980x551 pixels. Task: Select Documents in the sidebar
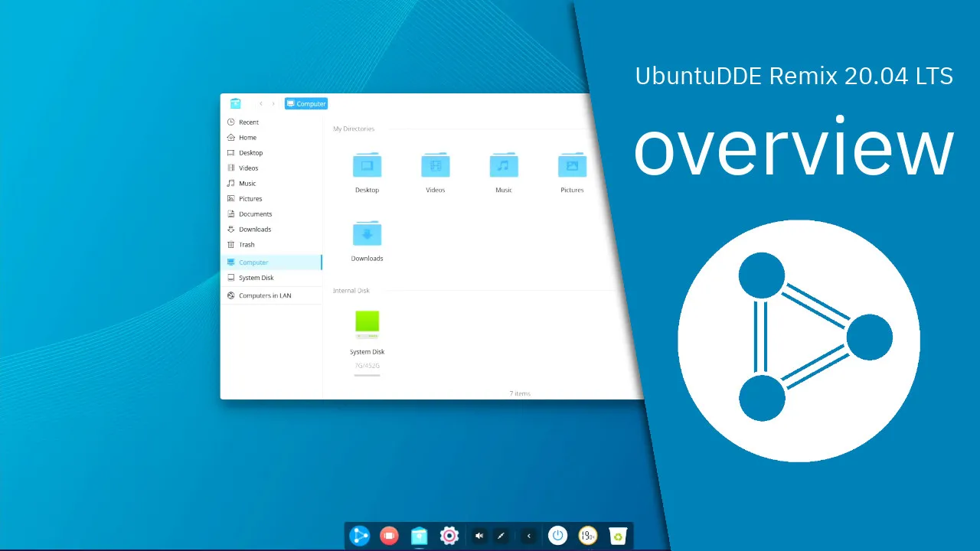pyautogui.click(x=271, y=214)
